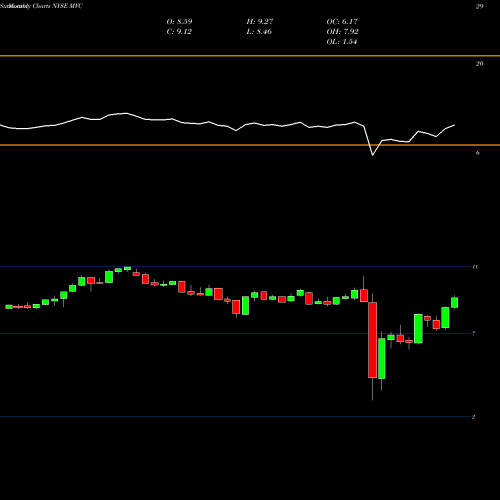This screenshot has height=500, width=500.
Task: Select the 'OH: 7.92' reading
Action: coord(342,32)
